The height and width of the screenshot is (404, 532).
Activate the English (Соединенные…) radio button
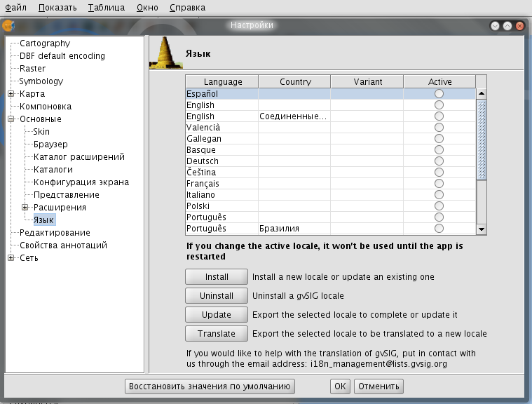tap(439, 116)
